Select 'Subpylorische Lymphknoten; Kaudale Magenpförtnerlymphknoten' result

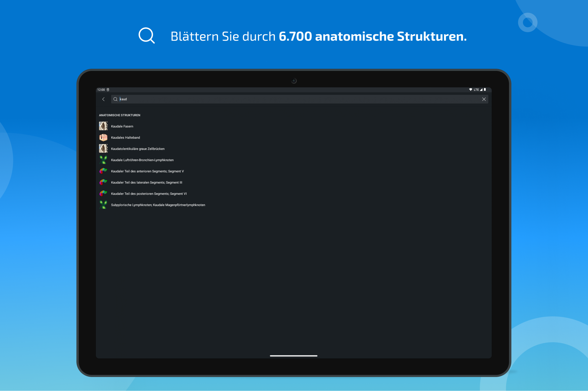(158, 205)
